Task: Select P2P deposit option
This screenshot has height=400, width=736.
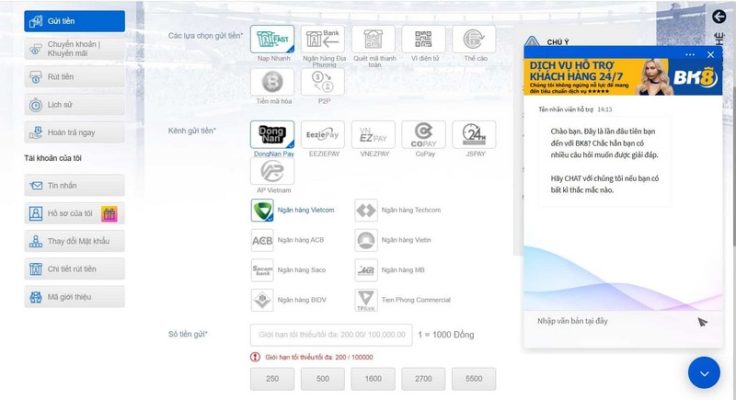Action: [x=323, y=82]
